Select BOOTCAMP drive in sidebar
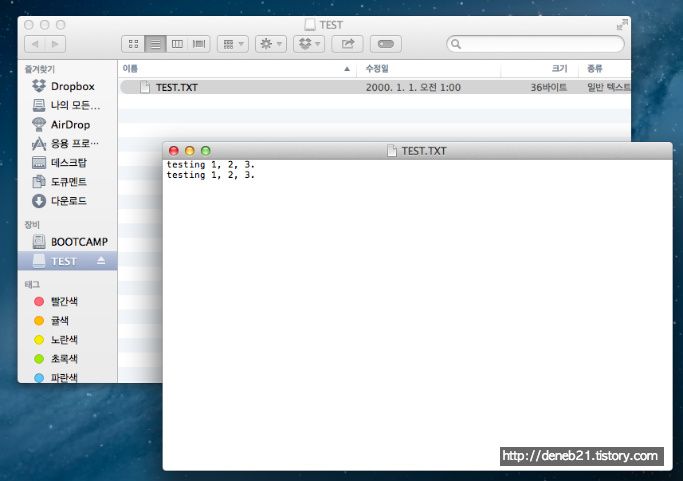This screenshot has width=683, height=481. tap(70, 242)
